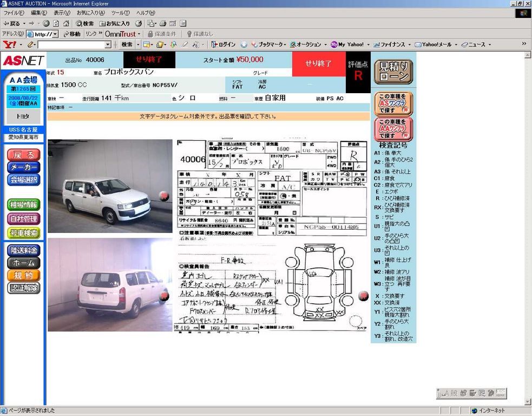Click the 見積りローン button
Screen dimensions: 532x416
(393, 71)
